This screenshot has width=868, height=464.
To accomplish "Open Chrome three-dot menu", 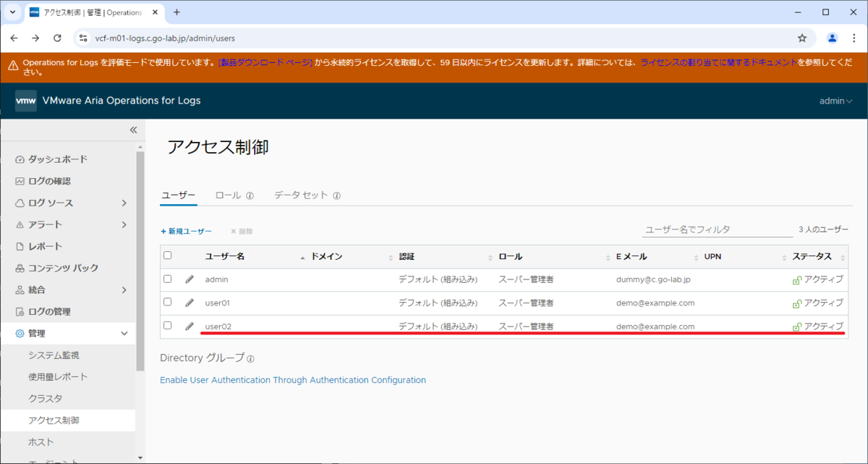I will point(854,38).
